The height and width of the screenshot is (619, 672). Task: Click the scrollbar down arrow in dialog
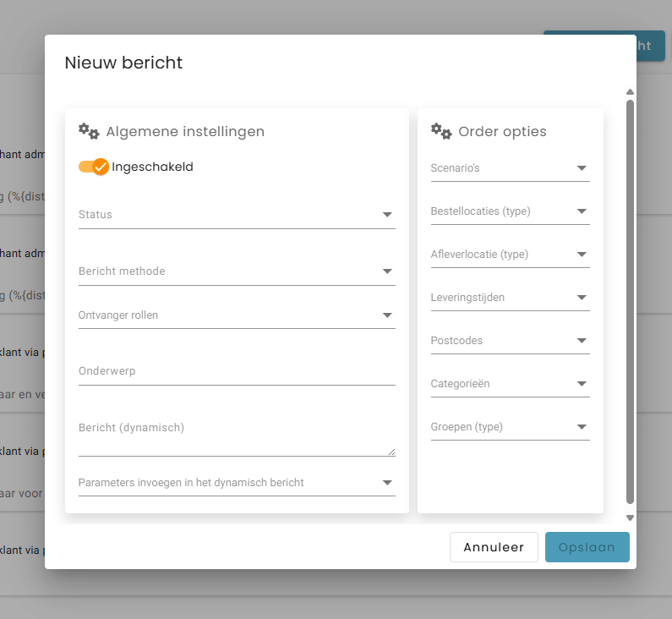point(630,518)
